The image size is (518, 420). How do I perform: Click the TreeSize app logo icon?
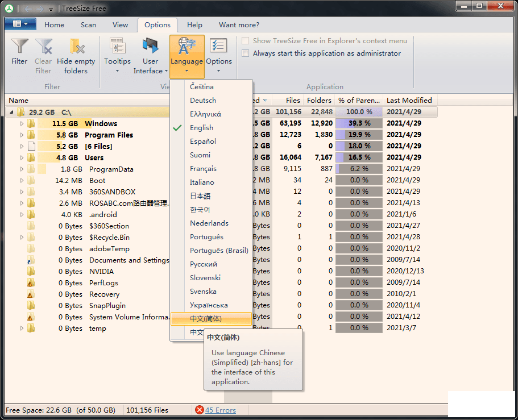[9, 9]
